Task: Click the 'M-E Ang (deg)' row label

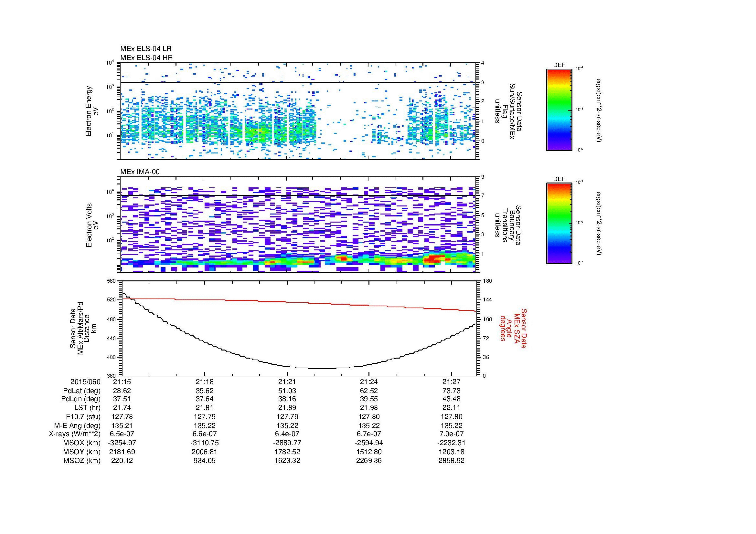Action: tap(77, 426)
